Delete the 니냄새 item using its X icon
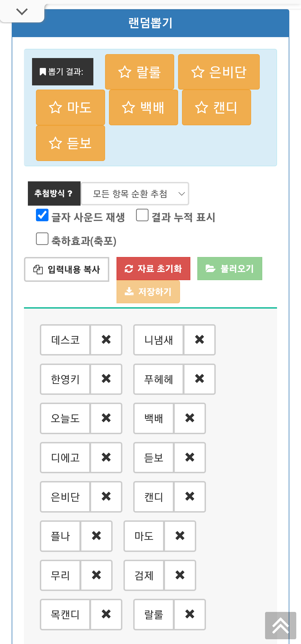 point(200,340)
